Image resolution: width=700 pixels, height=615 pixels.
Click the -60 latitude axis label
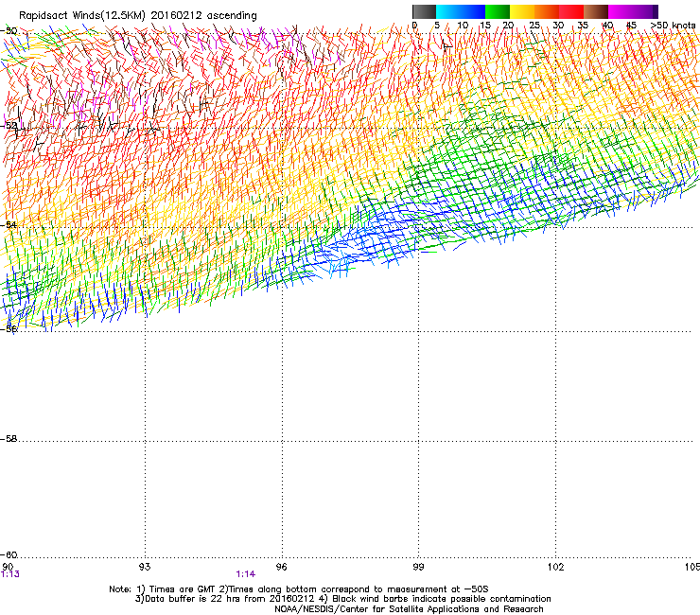coord(9,554)
